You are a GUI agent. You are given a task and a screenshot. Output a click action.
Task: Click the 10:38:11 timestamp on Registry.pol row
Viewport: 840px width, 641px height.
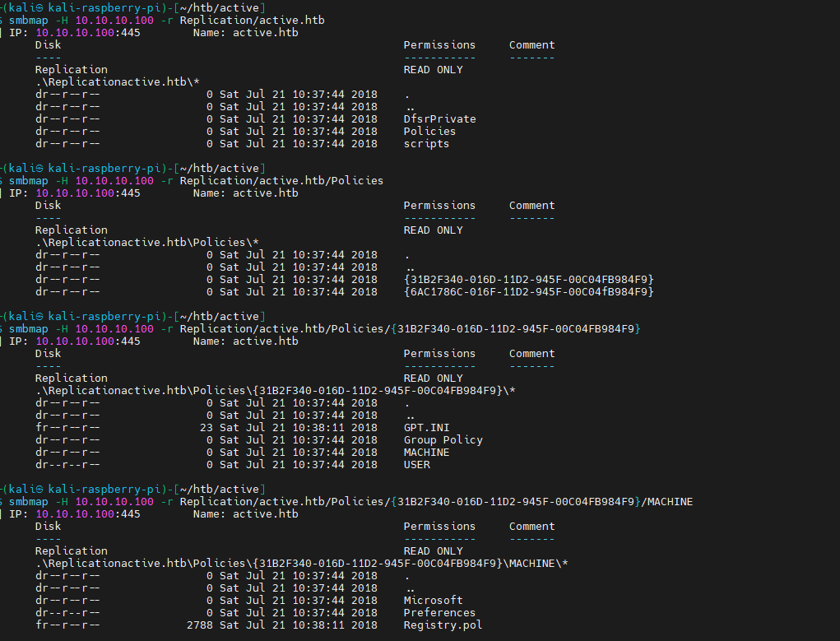pos(318,625)
